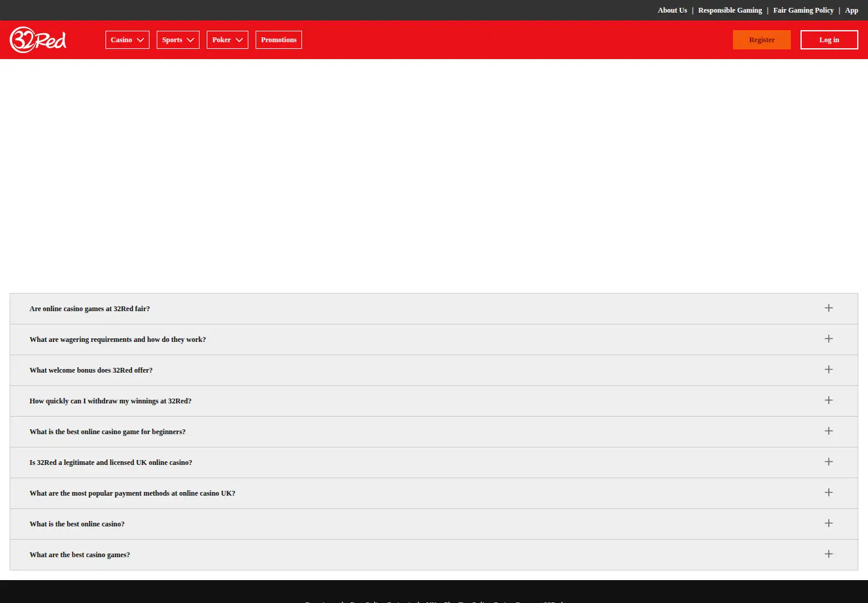868x603 pixels.
Task: Click the Log in button
Action: [829, 40]
